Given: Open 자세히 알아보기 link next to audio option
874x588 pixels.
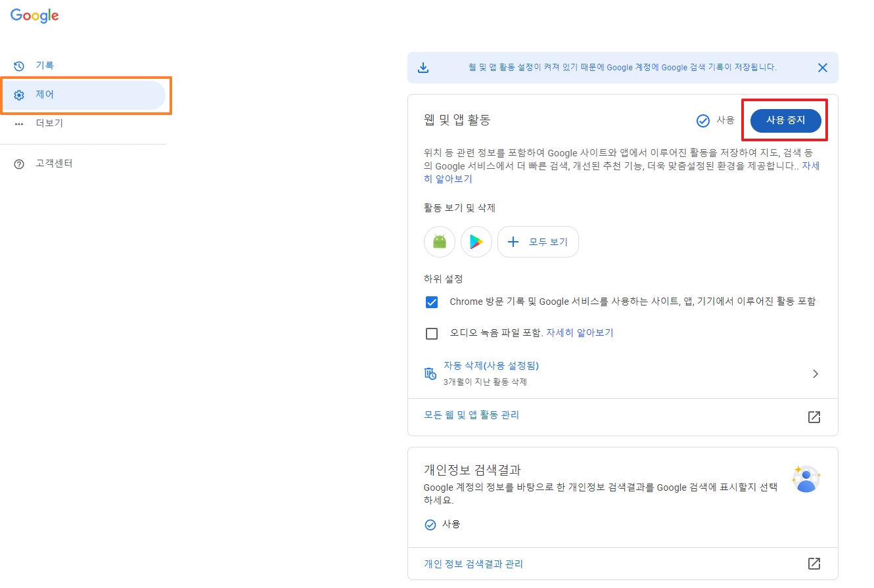Looking at the screenshot, I should click(x=580, y=333).
